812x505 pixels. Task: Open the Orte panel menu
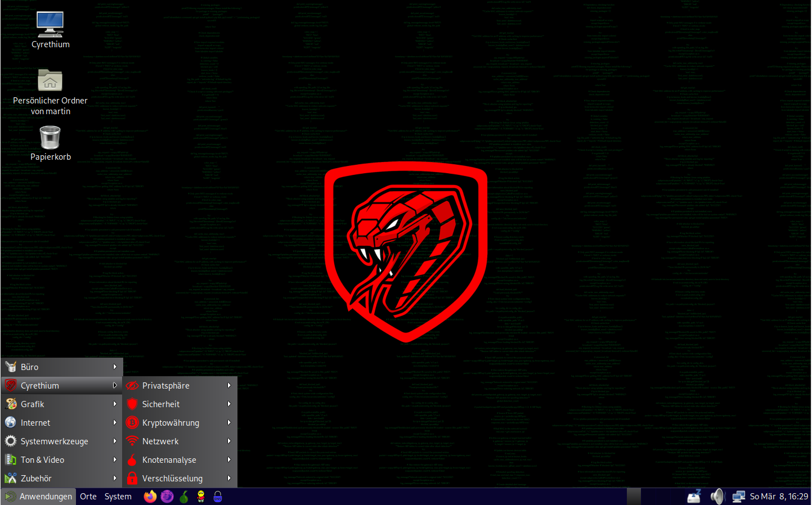click(x=88, y=497)
